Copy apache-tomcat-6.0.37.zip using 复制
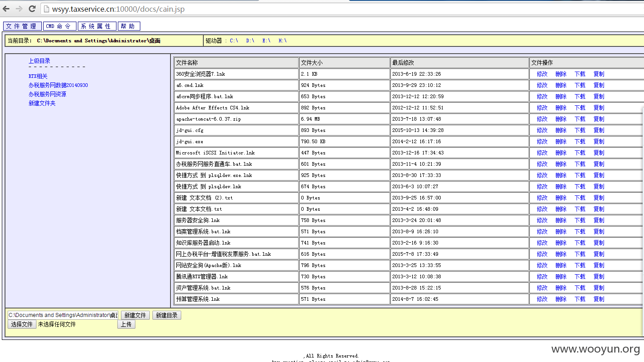This screenshot has height=362, width=644. pyautogui.click(x=599, y=119)
